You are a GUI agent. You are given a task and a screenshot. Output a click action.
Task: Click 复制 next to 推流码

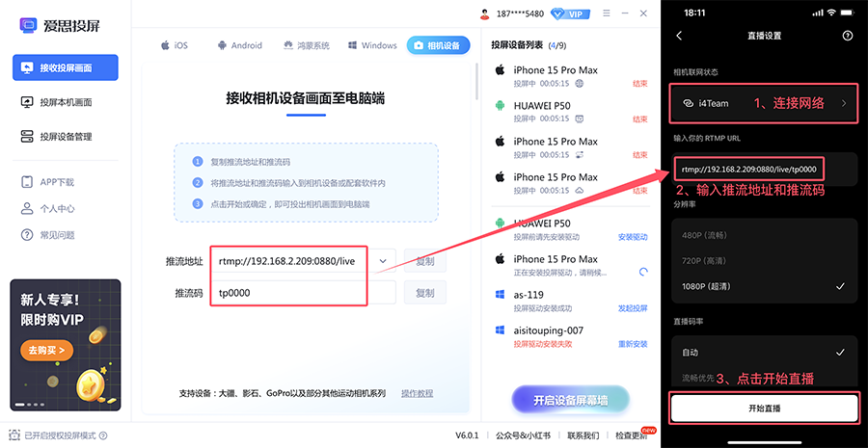tap(424, 293)
